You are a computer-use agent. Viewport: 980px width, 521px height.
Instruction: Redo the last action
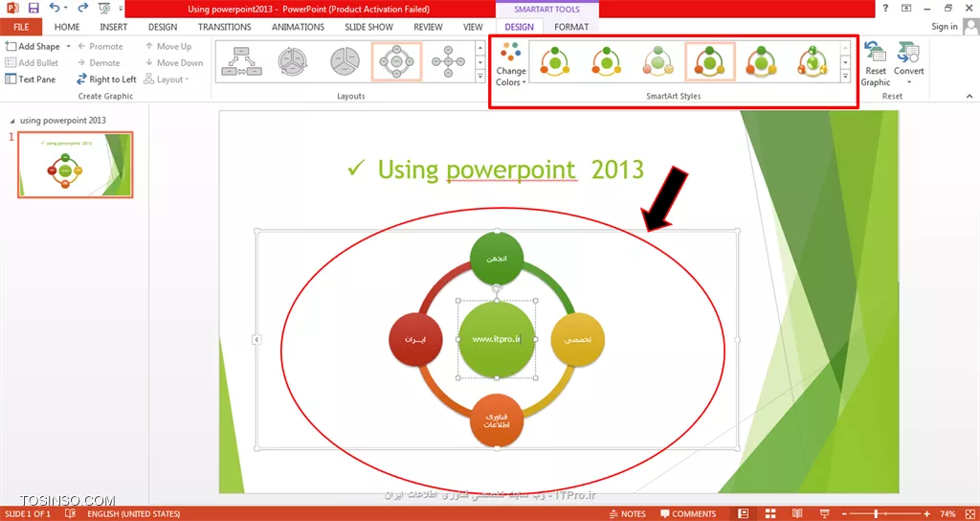click(83, 8)
